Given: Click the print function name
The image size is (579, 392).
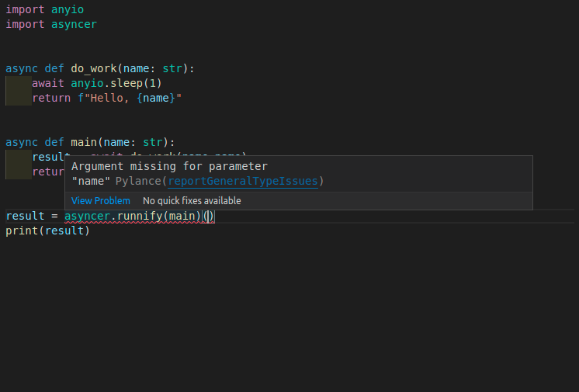Looking at the screenshot, I should point(22,231).
